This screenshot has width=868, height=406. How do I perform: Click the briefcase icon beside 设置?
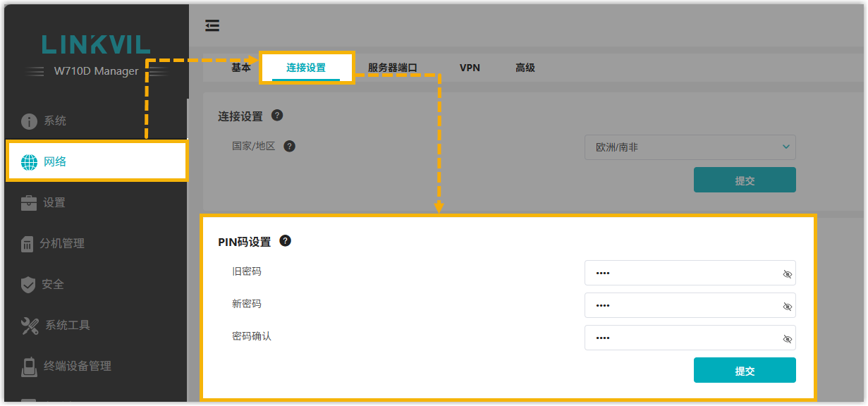pos(29,203)
